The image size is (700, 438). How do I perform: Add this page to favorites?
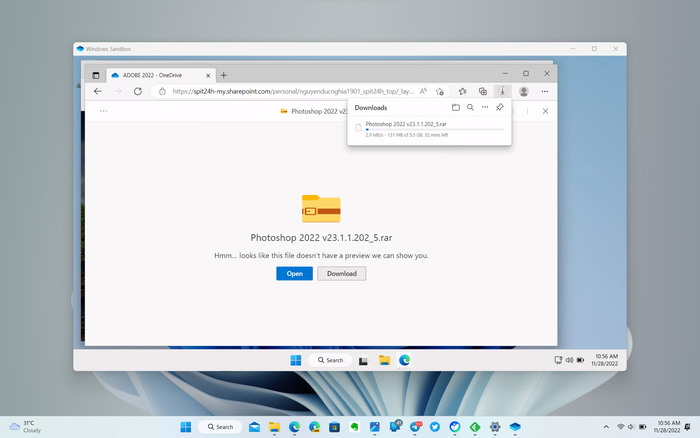pos(440,92)
